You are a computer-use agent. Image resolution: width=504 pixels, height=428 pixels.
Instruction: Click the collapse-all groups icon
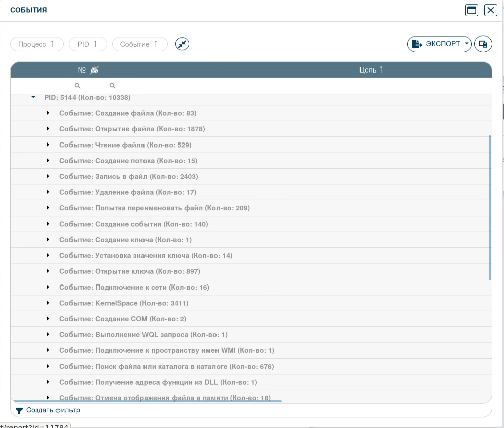pos(182,44)
